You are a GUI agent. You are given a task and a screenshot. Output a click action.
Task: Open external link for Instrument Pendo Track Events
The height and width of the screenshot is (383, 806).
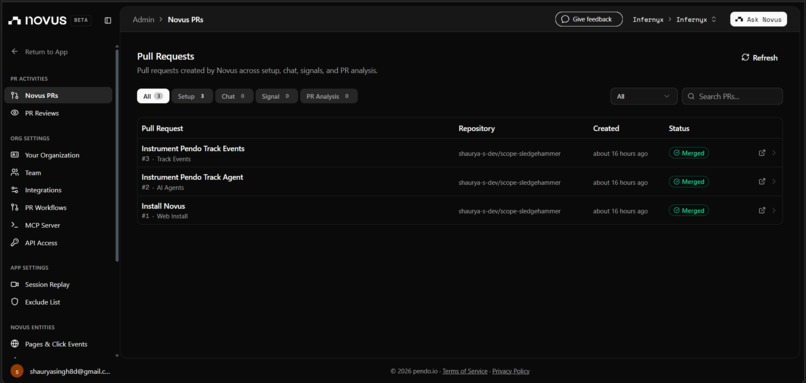pos(762,153)
